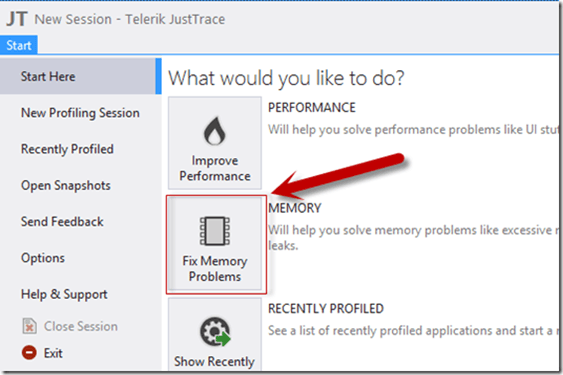Image resolution: width=563 pixels, height=375 pixels.
Task: Click the Fix Memory Problems label
Action: pyautogui.click(x=215, y=269)
